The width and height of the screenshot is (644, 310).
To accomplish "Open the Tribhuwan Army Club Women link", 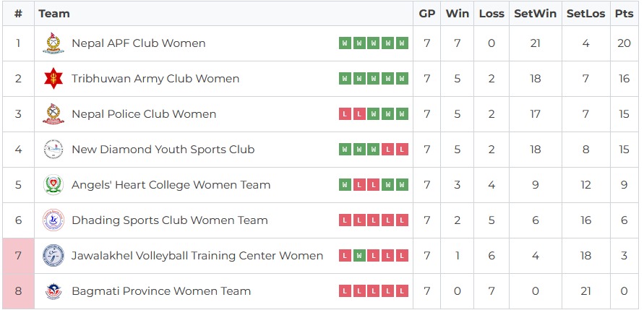I will point(155,79).
